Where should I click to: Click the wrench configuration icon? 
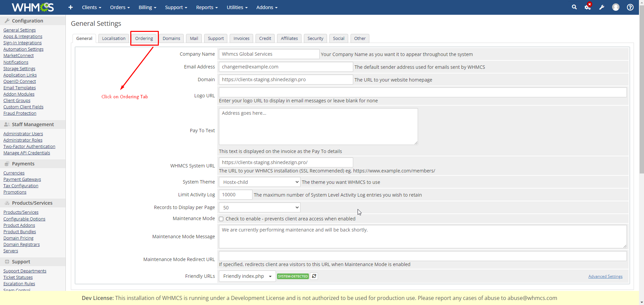coord(602,7)
